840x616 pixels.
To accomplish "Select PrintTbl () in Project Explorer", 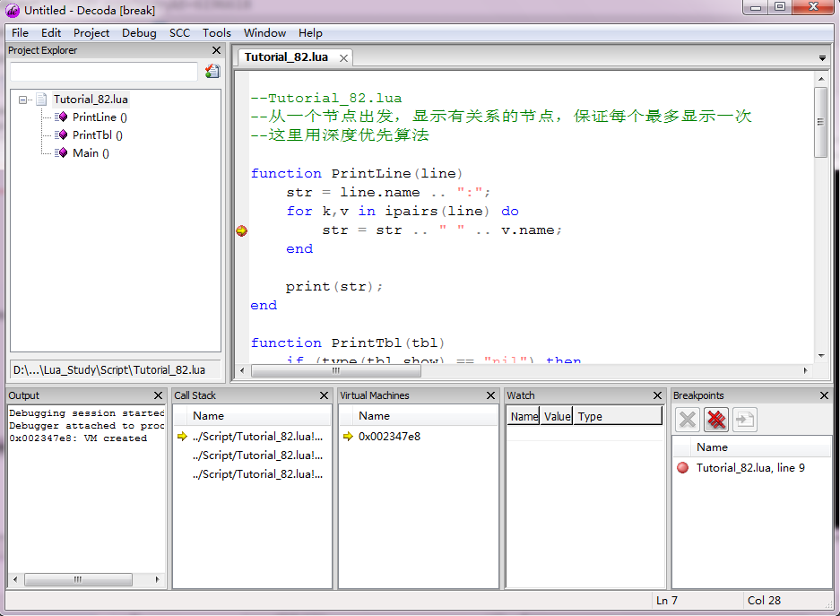I will 98,135.
